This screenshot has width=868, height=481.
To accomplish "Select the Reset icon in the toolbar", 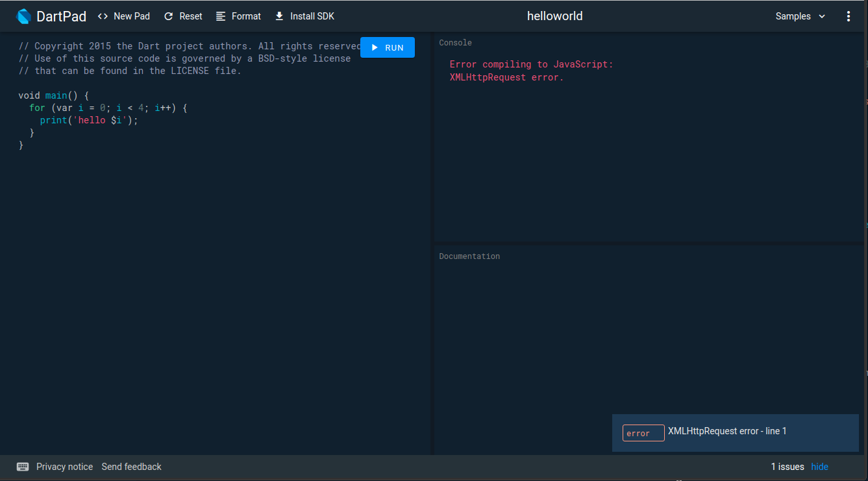I will [167, 16].
